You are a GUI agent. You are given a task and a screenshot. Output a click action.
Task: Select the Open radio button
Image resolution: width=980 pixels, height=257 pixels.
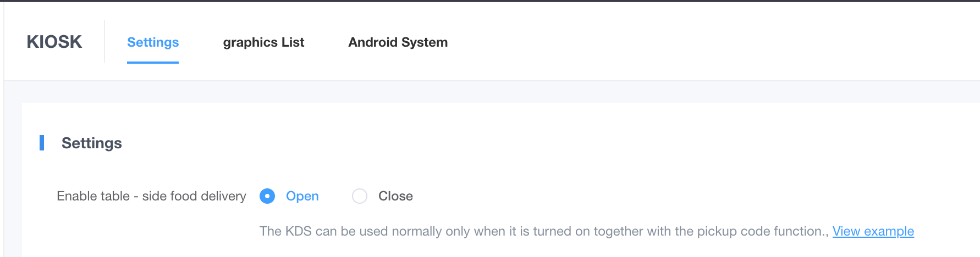267,196
